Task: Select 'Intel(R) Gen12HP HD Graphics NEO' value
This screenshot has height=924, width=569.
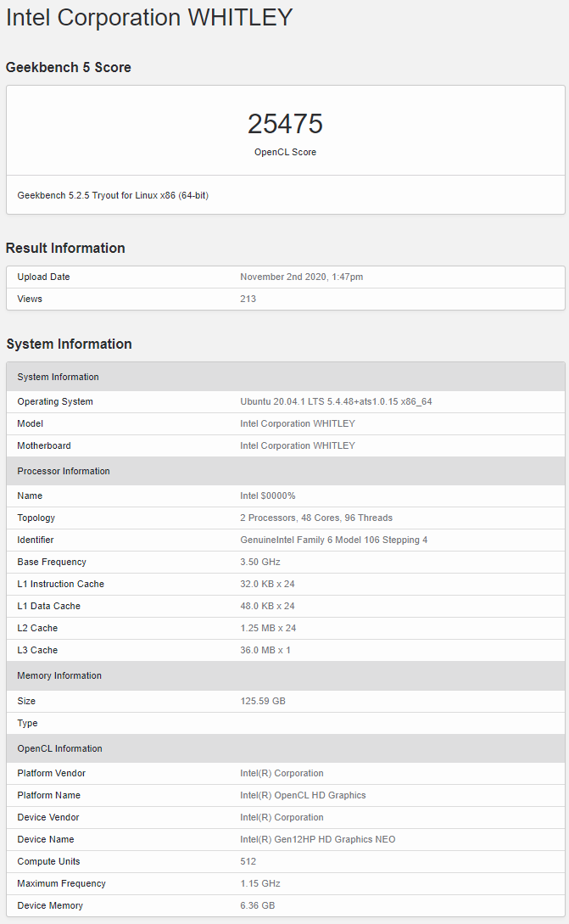Action: click(317, 840)
